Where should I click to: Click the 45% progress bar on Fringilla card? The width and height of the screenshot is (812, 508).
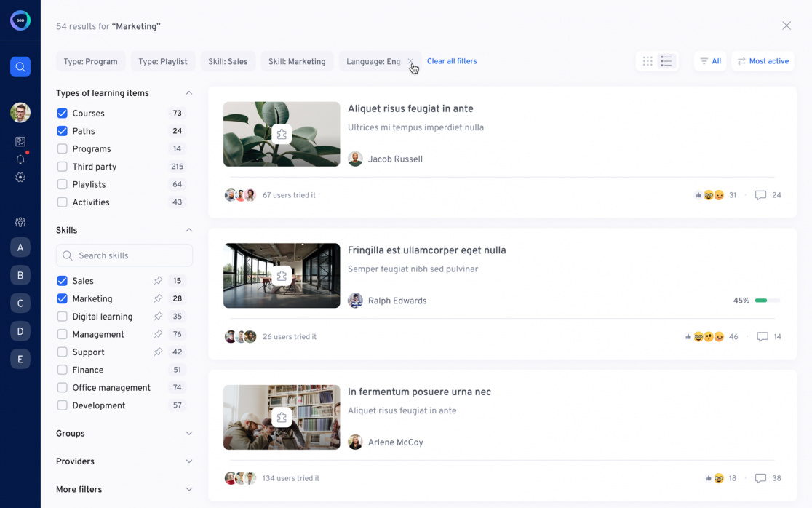pos(767,301)
